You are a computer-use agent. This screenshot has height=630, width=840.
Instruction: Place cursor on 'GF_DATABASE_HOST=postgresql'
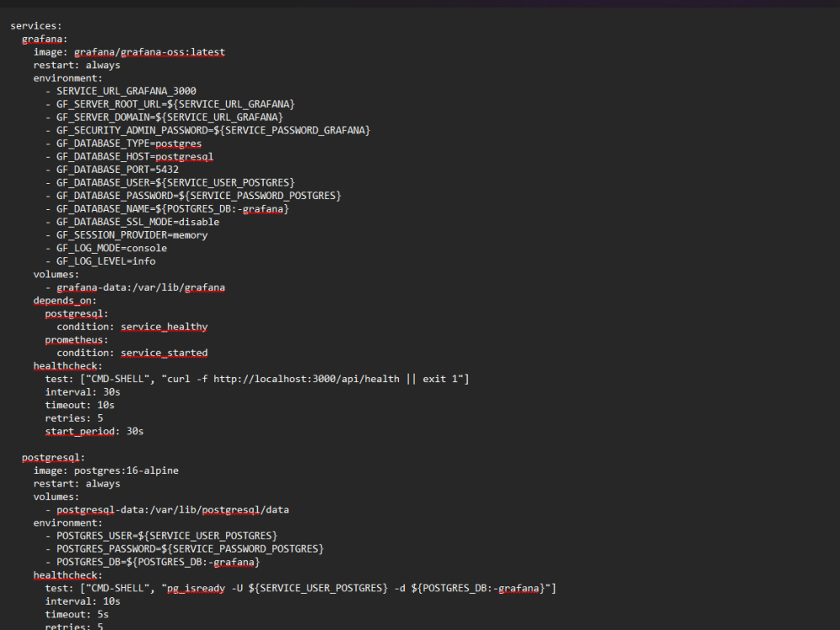click(x=135, y=156)
